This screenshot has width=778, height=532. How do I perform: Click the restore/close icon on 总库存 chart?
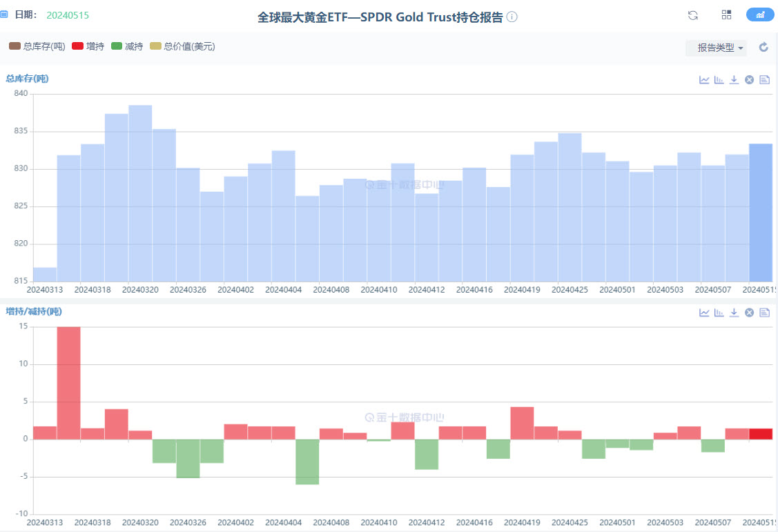(749, 80)
